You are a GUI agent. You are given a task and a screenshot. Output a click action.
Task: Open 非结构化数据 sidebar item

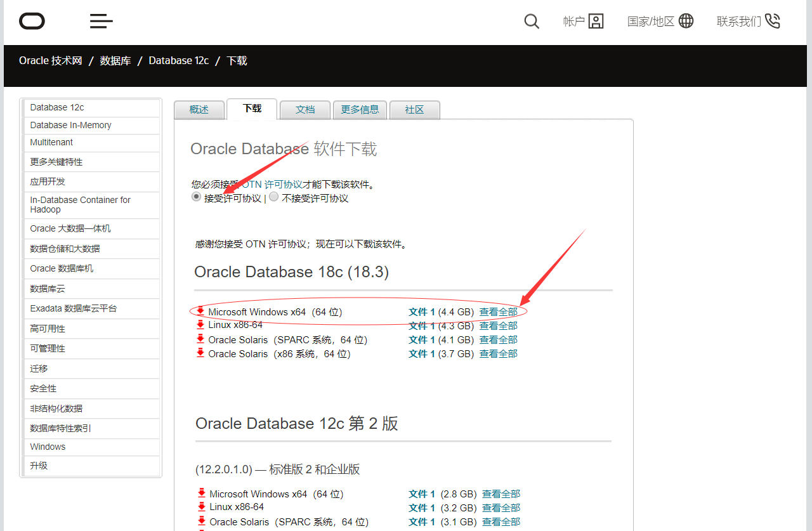[x=91, y=409]
